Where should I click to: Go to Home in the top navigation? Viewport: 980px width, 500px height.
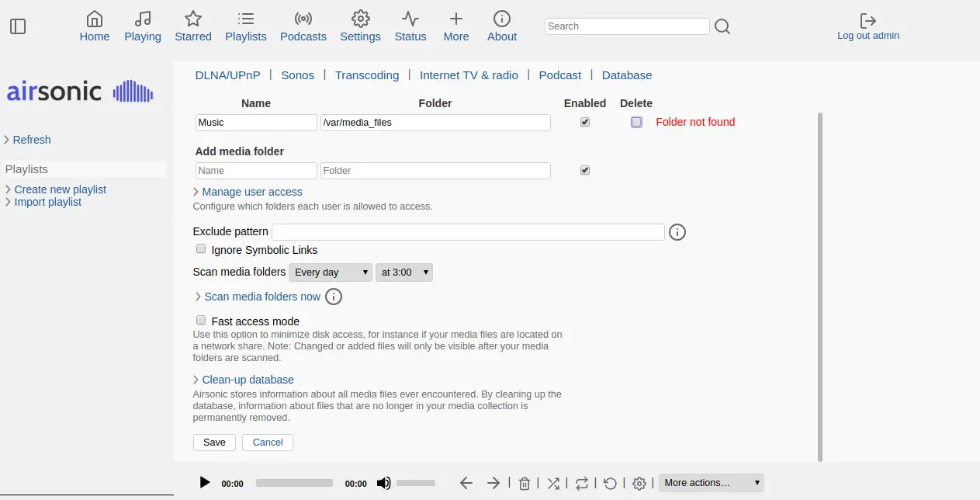pyautogui.click(x=95, y=26)
